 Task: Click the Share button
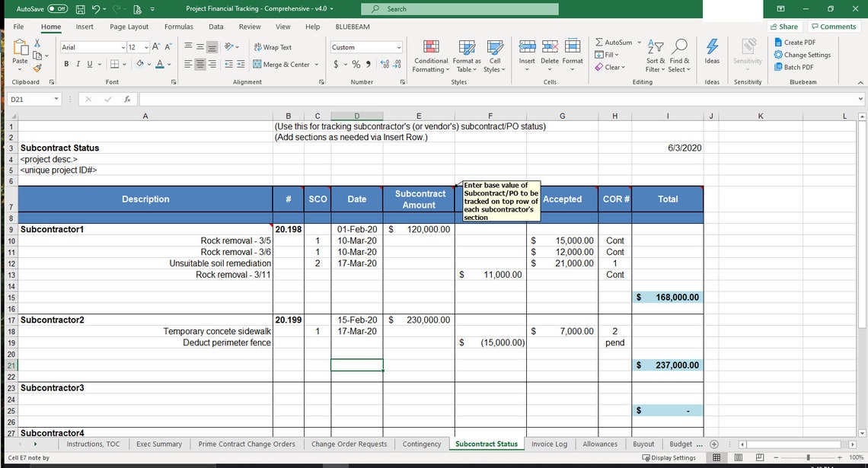click(x=784, y=26)
